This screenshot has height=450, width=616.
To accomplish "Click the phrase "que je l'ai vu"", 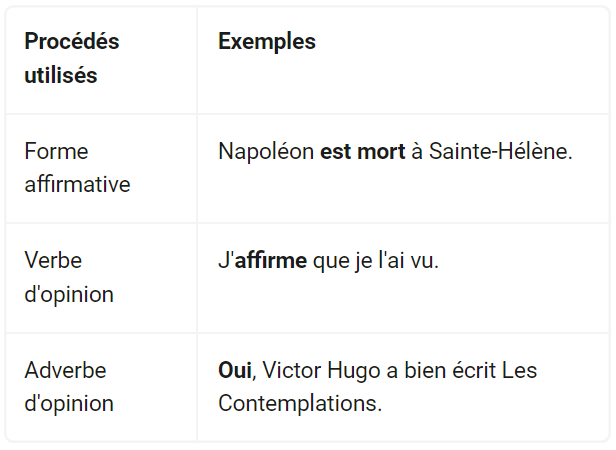I will tap(376, 261).
